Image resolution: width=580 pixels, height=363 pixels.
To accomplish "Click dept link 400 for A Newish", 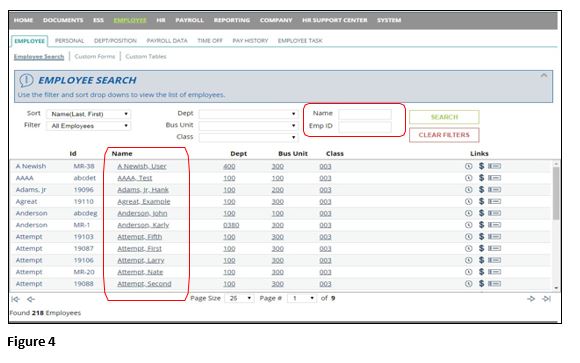I will click(x=229, y=167).
